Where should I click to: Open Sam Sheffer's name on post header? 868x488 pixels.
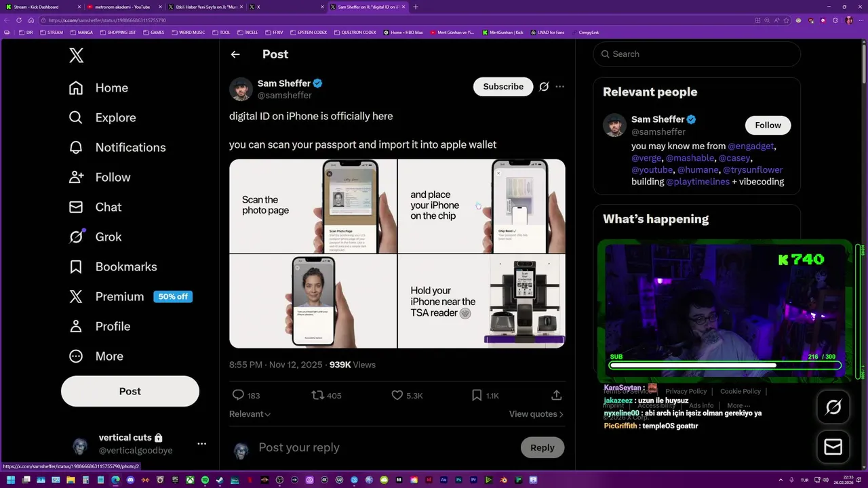pyautogui.click(x=284, y=83)
